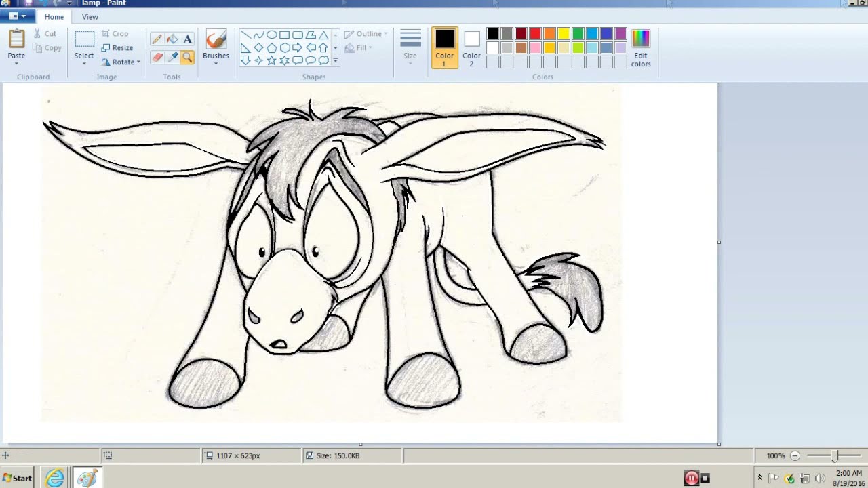
Task: Click the Crop button
Action: 115,33
